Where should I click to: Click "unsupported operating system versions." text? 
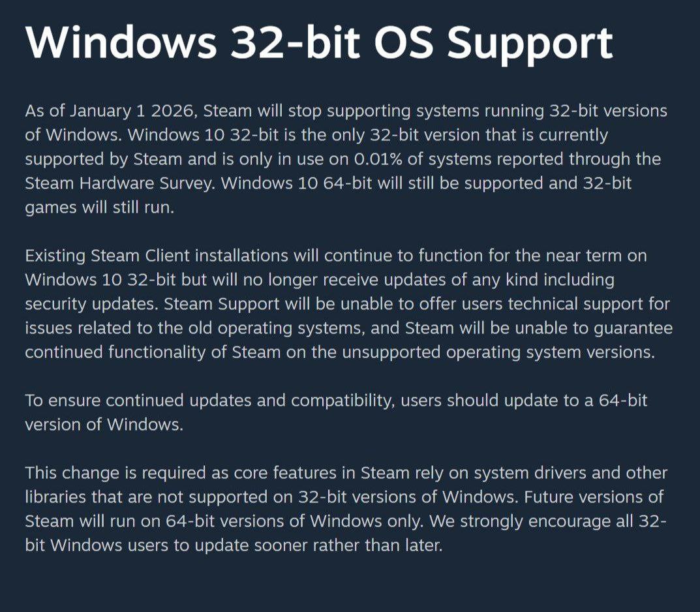[x=499, y=352]
